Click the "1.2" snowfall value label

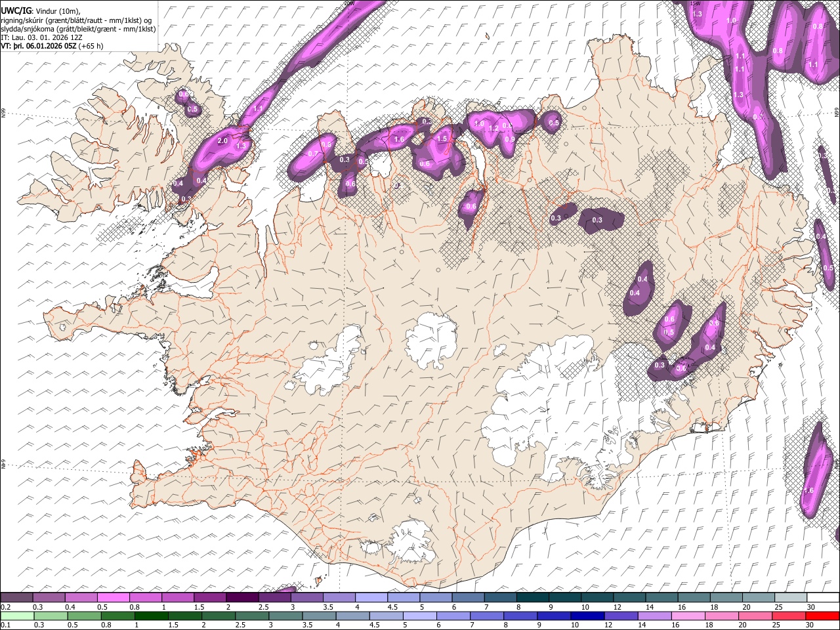coord(493,129)
